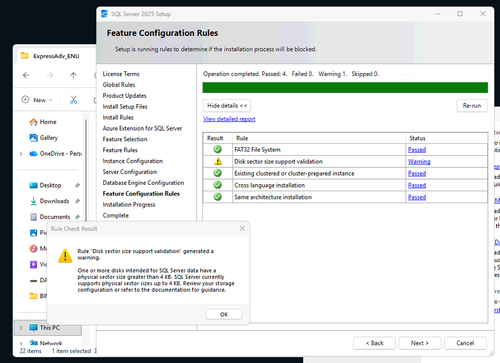The image size is (500, 363).
Task: Expand the Network node chevron
Action: pyautogui.click(x=21, y=343)
